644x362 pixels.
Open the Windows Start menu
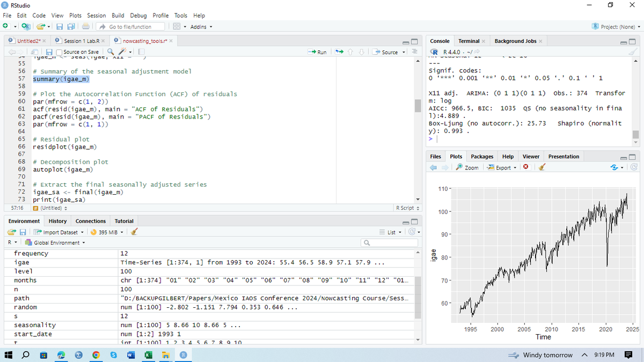click(x=9, y=355)
